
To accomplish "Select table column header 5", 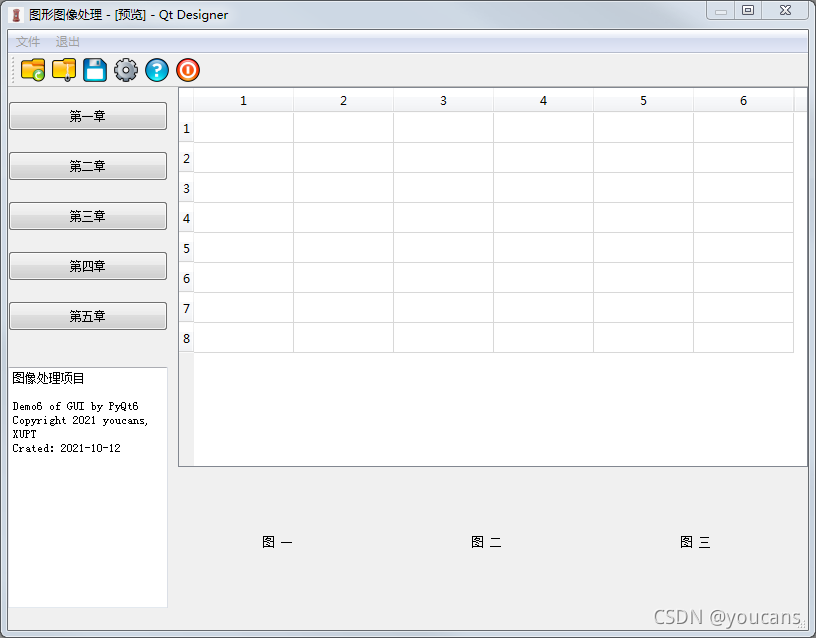I will 643,100.
